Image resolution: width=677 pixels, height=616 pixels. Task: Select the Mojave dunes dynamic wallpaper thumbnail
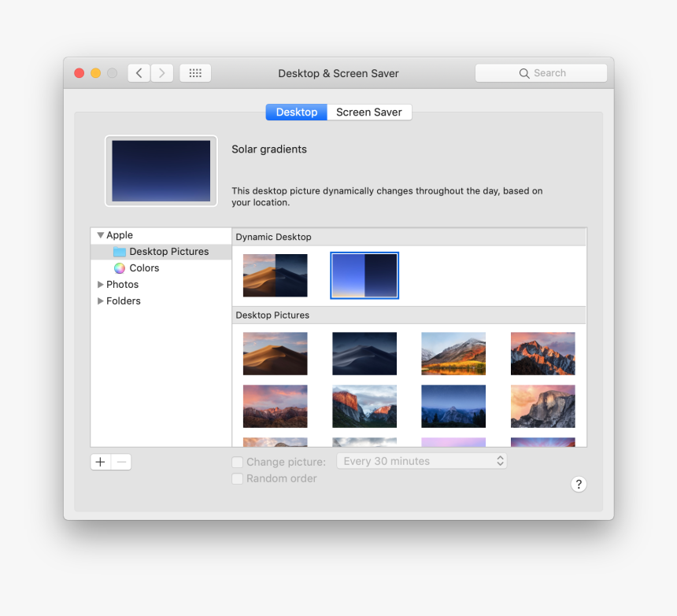click(x=275, y=275)
